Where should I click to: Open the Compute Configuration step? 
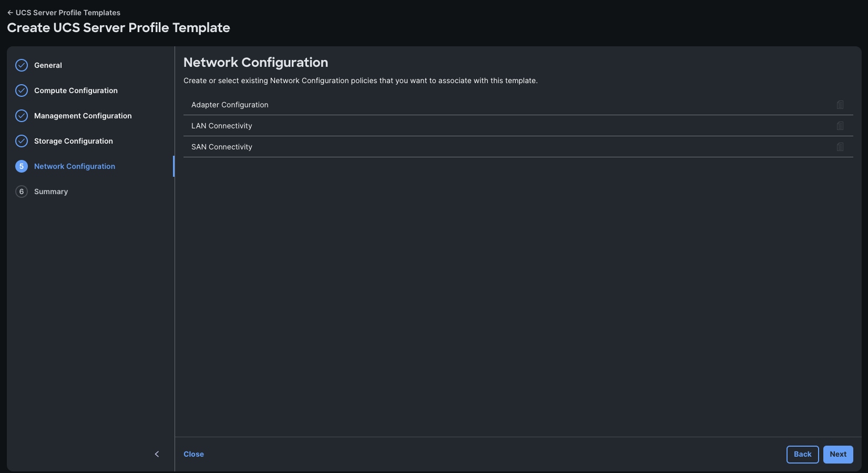point(76,90)
